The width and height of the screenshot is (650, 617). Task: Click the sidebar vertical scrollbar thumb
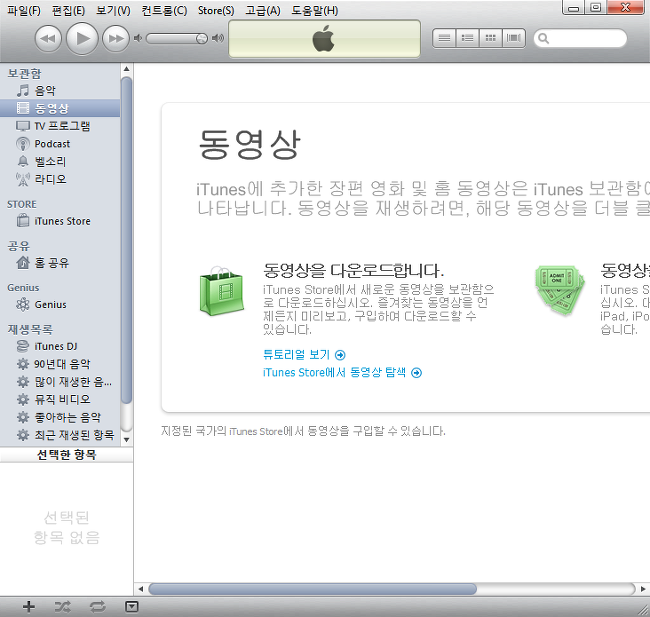(x=126, y=240)
